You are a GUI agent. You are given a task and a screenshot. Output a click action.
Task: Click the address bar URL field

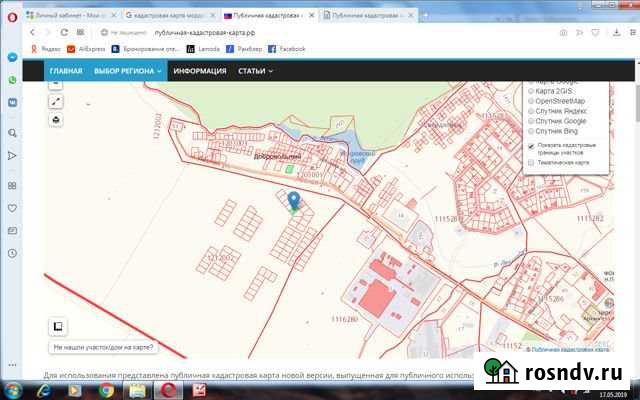300,32
